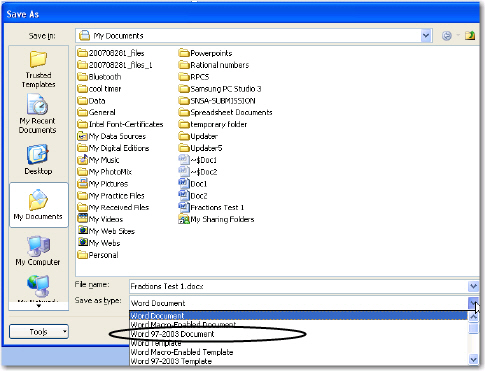
Task: Open Trusted Templates in the places bar
Action: [38, 69]
